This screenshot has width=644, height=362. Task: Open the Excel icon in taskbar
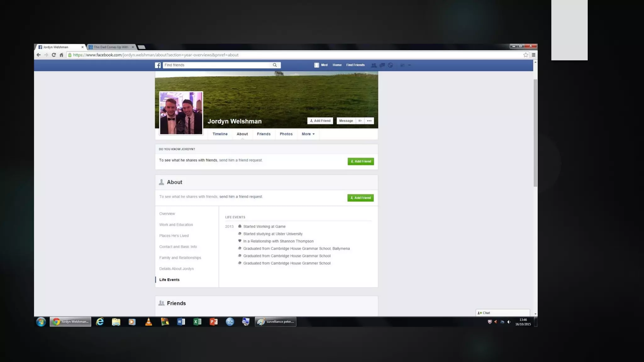pyautogui.click(x=197, y=321)
